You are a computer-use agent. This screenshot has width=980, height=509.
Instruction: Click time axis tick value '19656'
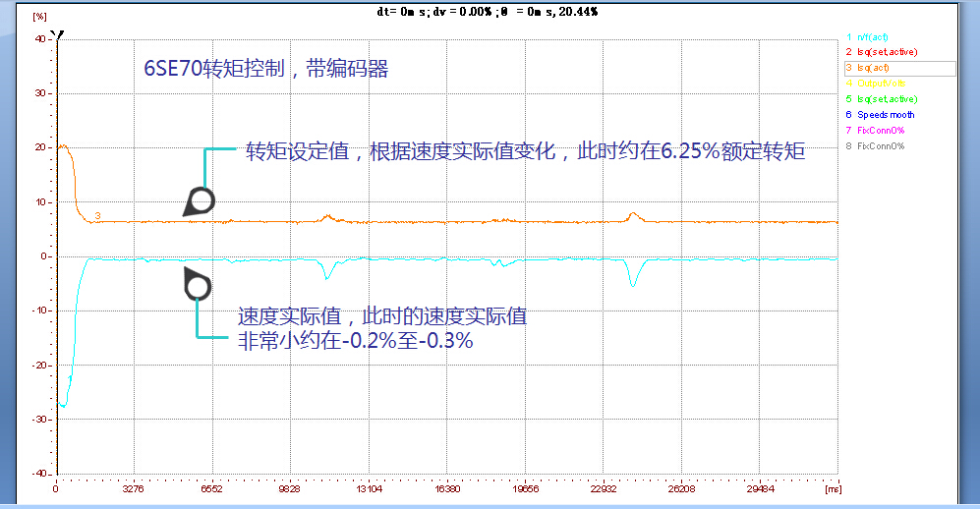[525, 489]
